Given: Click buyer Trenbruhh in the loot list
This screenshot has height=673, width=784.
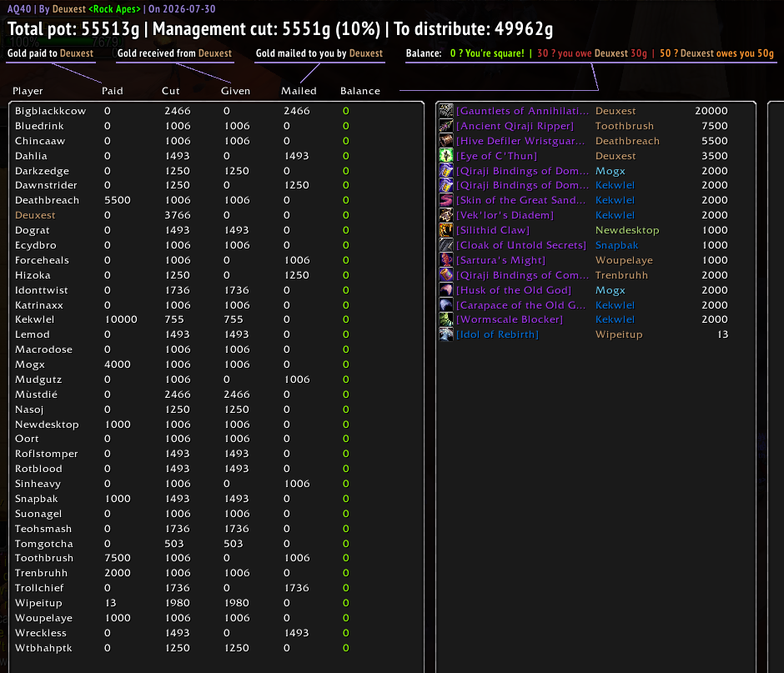Looking at the screenshot, I should coord(621,275).
